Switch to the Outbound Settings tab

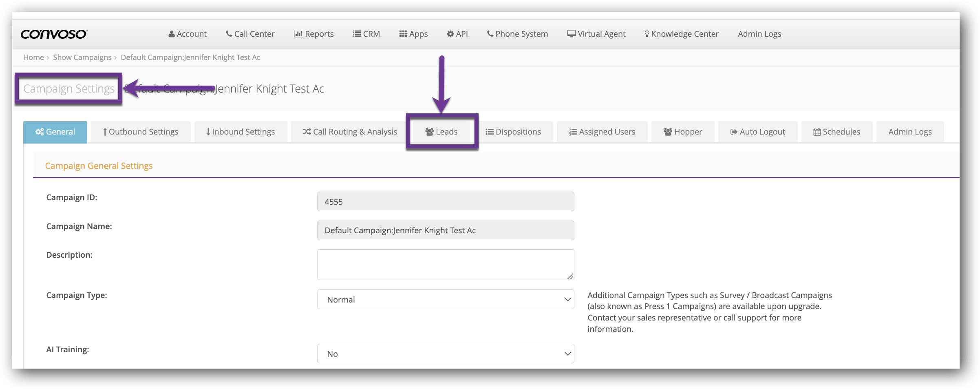click(x=141, y=132)
